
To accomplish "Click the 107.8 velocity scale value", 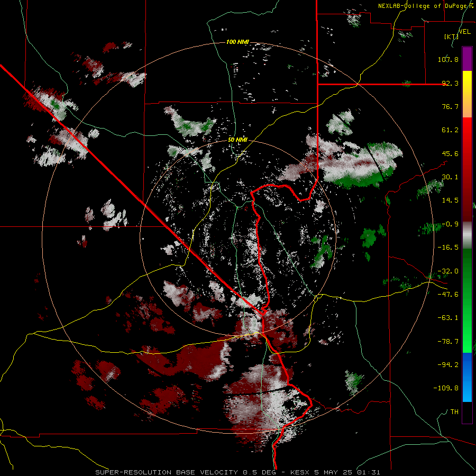I will pos(448,59).
